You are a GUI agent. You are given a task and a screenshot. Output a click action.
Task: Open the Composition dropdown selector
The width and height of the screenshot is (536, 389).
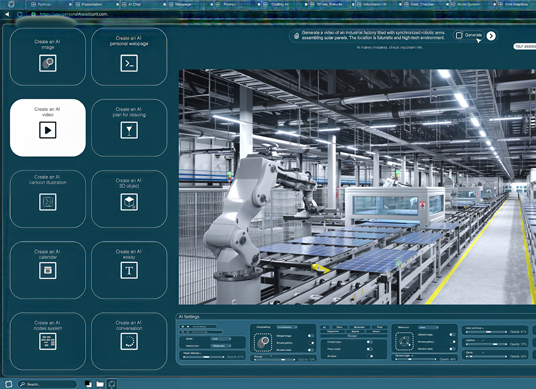pyautogui.click(x=286, y=327)
